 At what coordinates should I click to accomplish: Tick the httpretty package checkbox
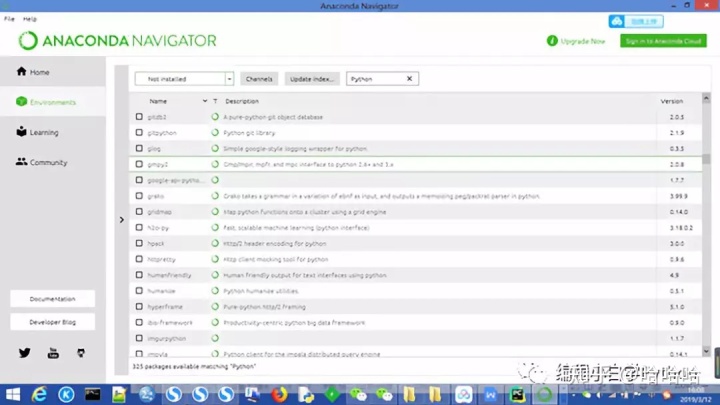(x=139, y=259)
